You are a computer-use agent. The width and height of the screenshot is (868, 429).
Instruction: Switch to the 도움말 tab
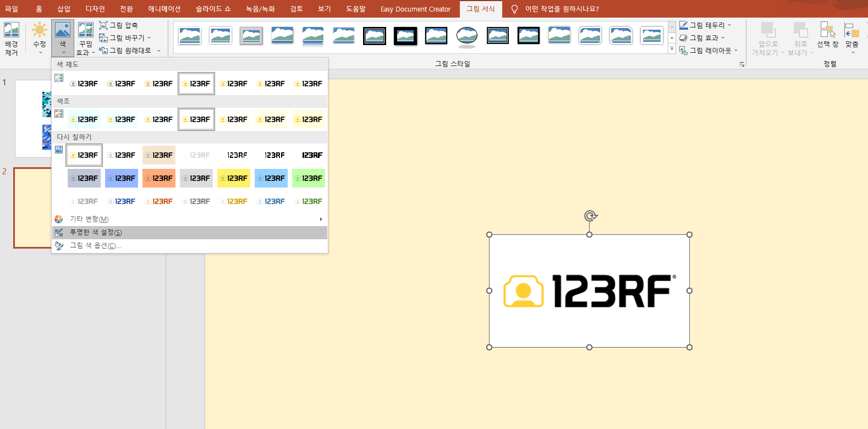tap(356, 9)
